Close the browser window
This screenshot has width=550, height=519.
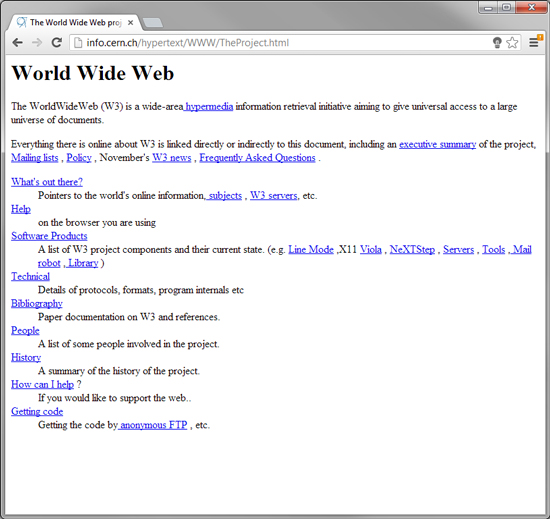coord(531,7)
